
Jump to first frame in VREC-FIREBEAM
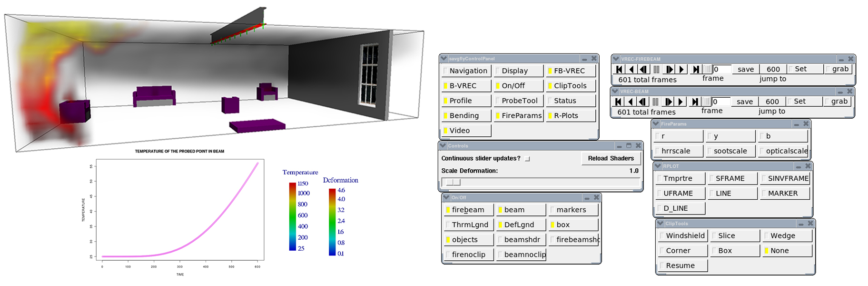click(619, 70)
